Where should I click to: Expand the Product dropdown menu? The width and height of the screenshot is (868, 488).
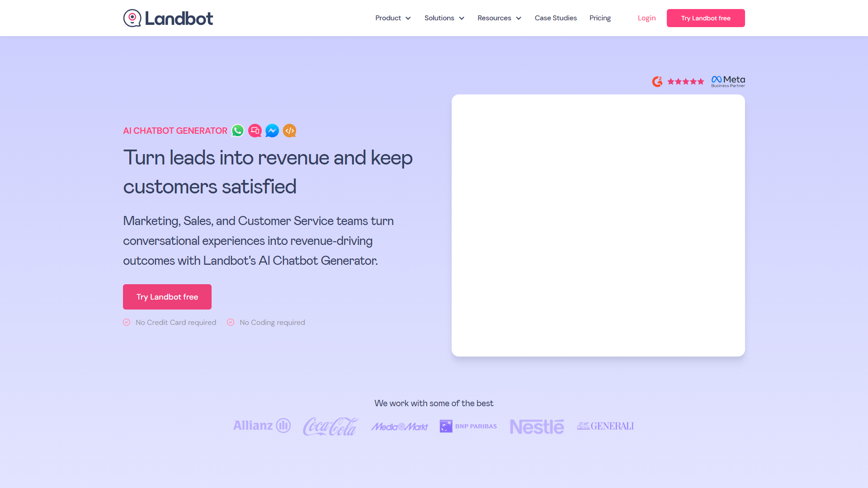pyautogui.click(x=393, y=18)
